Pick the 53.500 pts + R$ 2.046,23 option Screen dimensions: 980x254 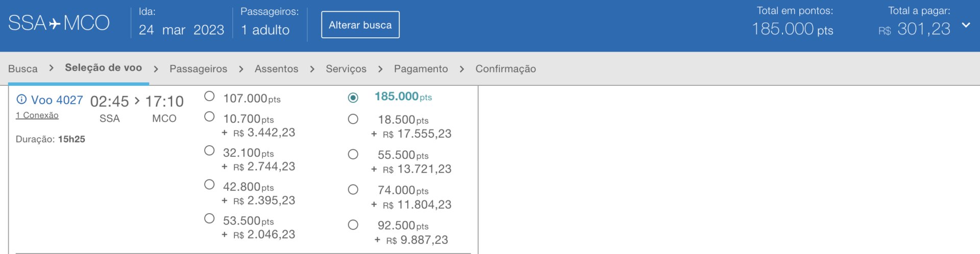(x=209, y=219)
